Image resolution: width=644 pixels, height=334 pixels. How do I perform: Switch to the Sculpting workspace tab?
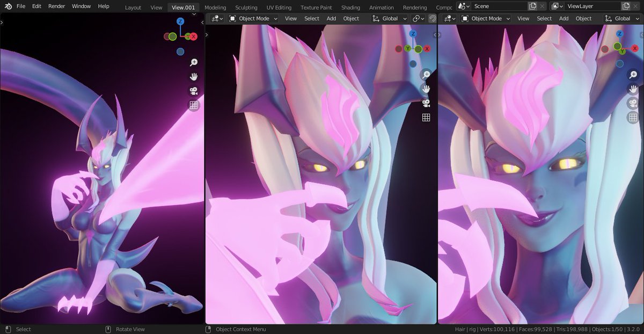[x=246, y=8]
